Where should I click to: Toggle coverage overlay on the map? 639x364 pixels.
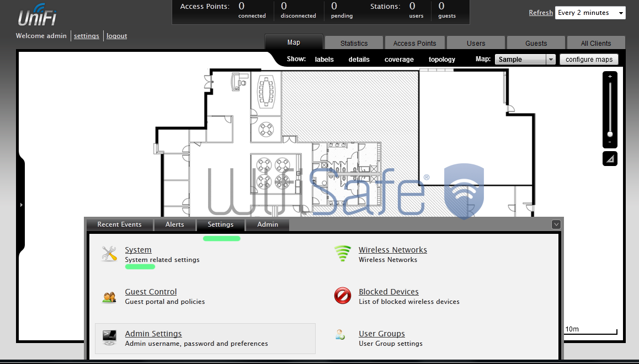point(399,60)
